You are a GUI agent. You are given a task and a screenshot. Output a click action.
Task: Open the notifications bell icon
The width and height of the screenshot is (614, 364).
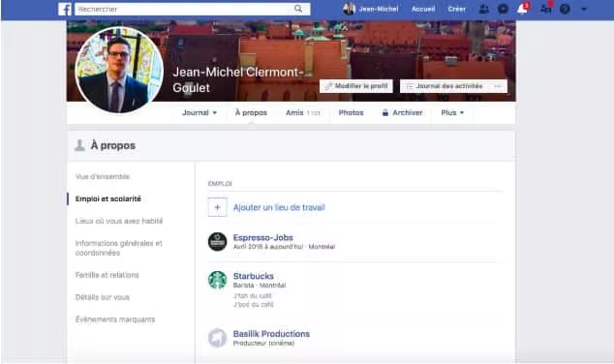coord(522,9)
